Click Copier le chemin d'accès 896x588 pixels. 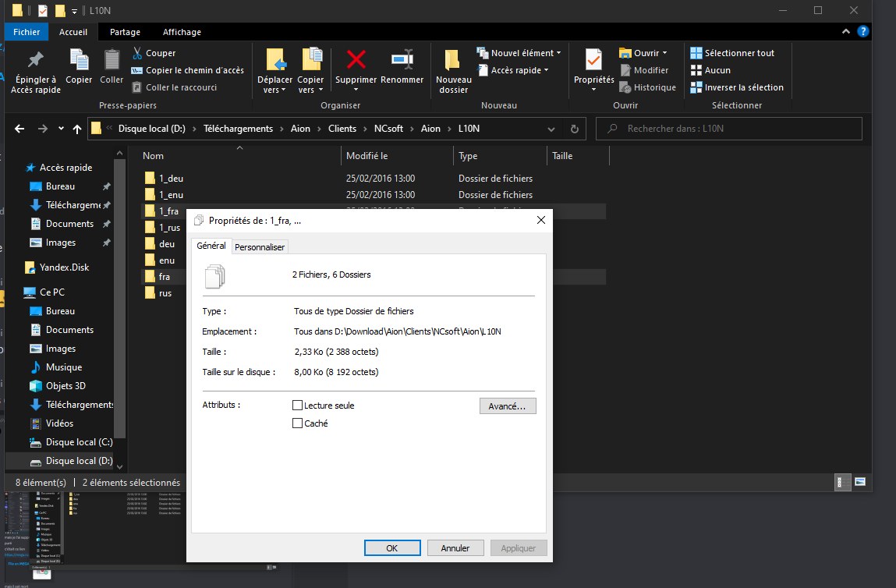click(187, 70)
